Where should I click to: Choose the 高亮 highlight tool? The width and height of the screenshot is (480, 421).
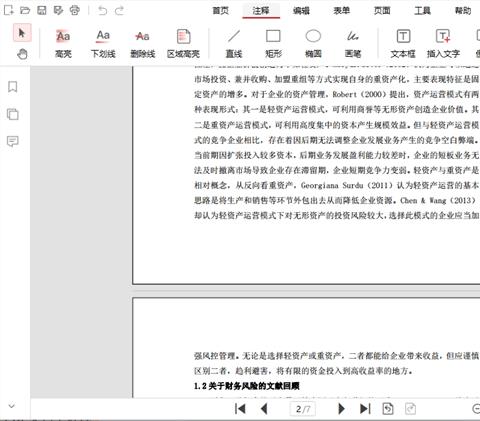(63, 44)
